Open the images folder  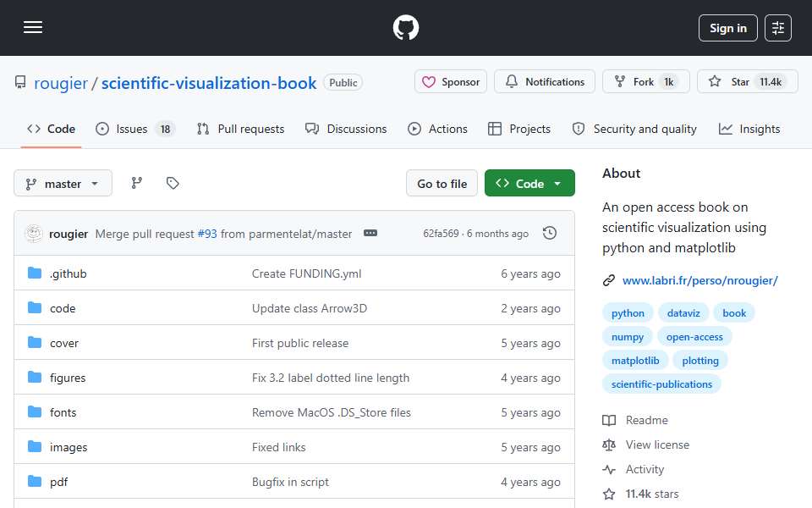point(69,447)
